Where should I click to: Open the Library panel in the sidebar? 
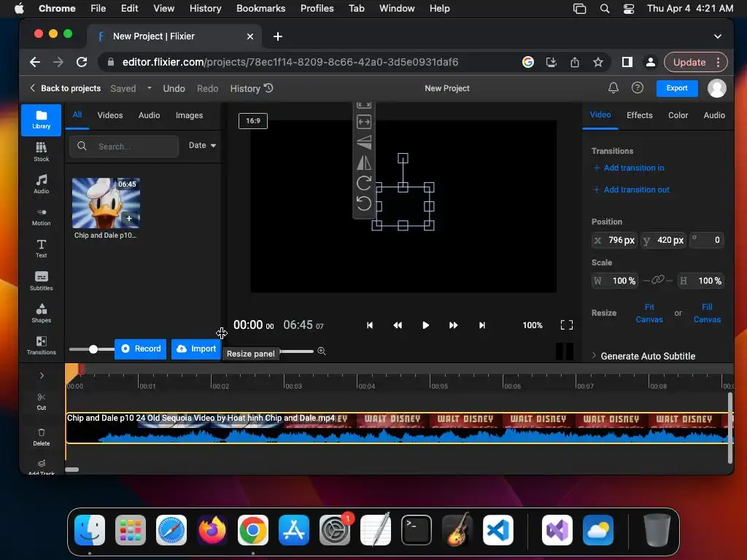pyautogui.click(x=41, y=120)
